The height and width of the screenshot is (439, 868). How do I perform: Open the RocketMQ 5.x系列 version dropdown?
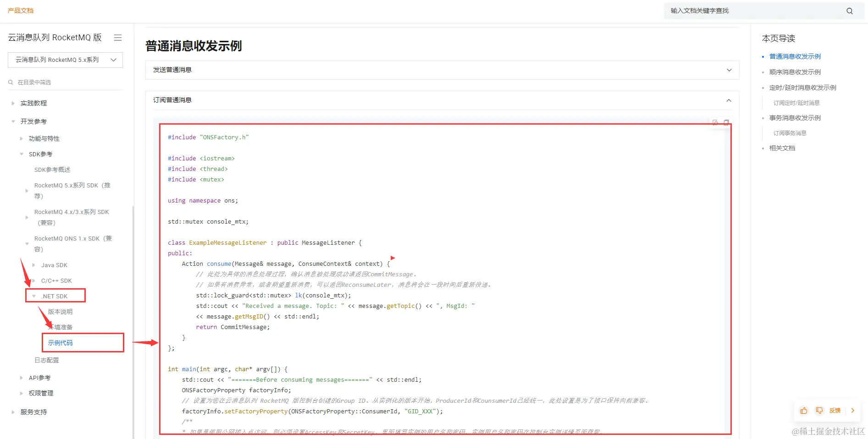point(65,60)
